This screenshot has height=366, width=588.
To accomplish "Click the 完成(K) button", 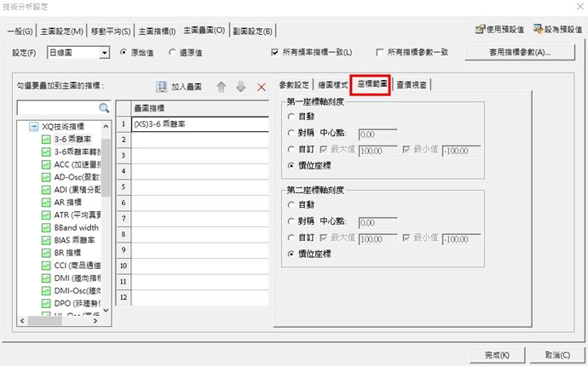I will pyautogui.click(x=498, y=355).
